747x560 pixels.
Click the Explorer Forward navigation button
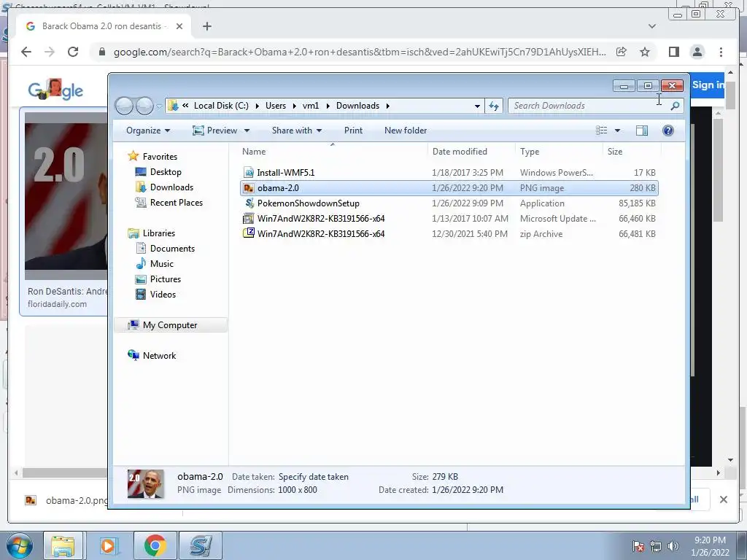(144, 106)
